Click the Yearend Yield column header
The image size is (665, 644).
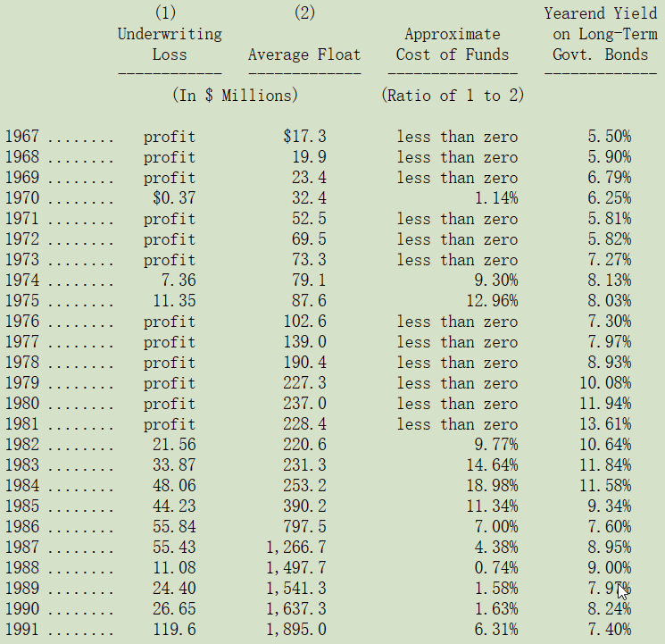click(601, 34)
